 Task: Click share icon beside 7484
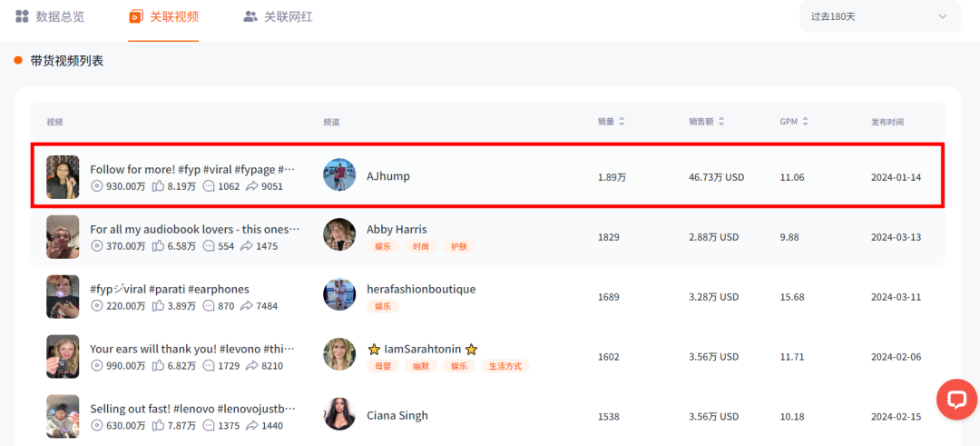(246, 306)
